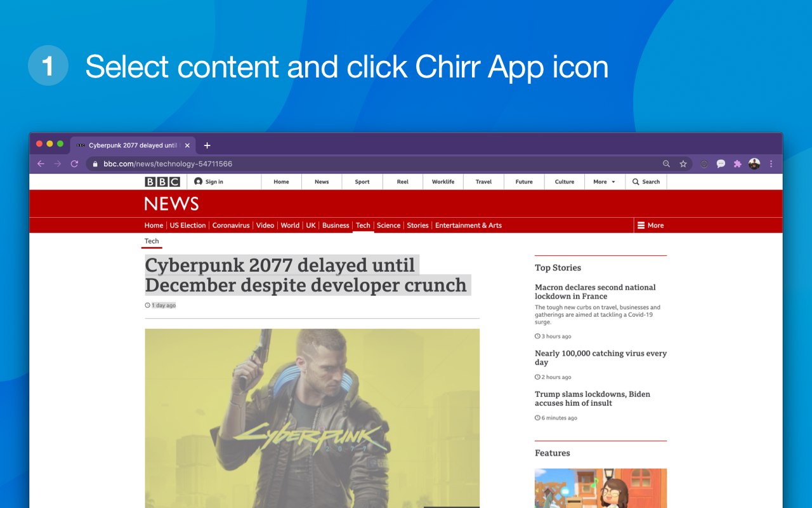Click the clock icon beside 1 day ago
Image resolution: width=812 pixels, height=508 pixels.
pyautogui.click(x=148, y=305)
